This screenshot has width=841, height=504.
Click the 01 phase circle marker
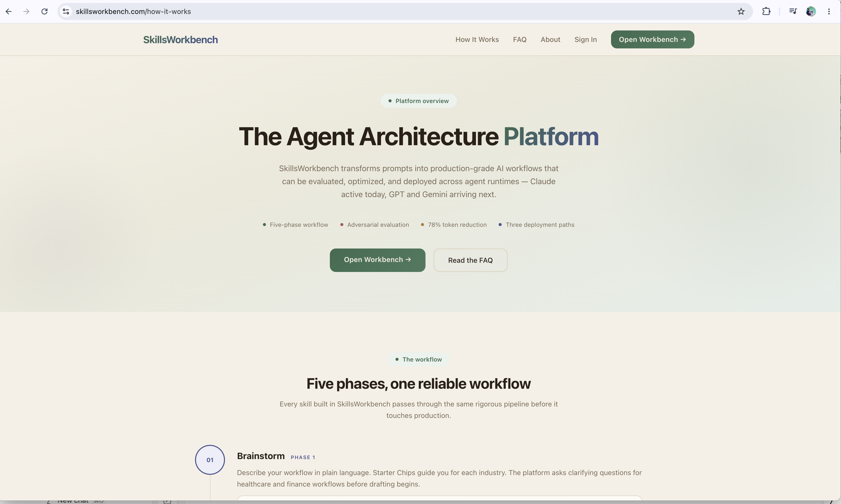click(210, 460)
